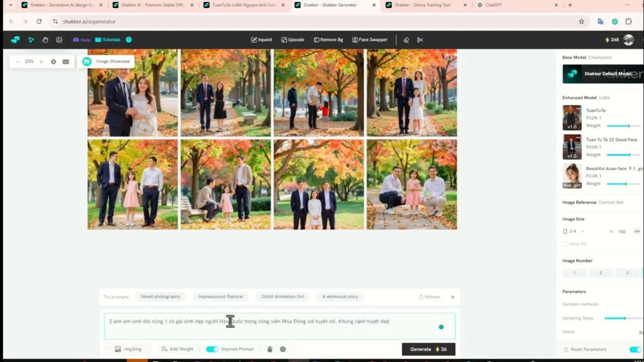
Task: Adjust Beautiful Asian face weight slider
Action: click(623, 184)
